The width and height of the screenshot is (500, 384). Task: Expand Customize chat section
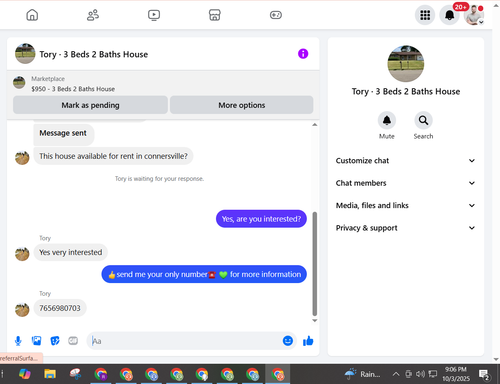coord(405,161)
